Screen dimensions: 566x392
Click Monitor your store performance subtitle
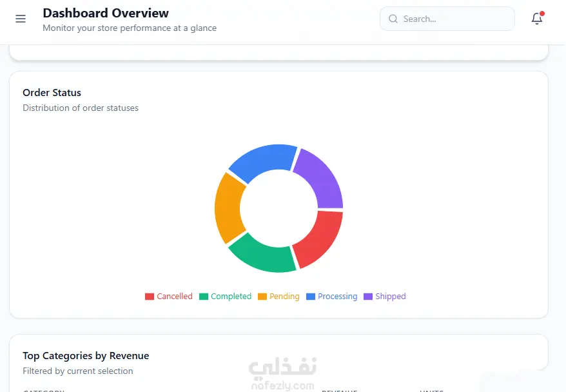point(130,28)
